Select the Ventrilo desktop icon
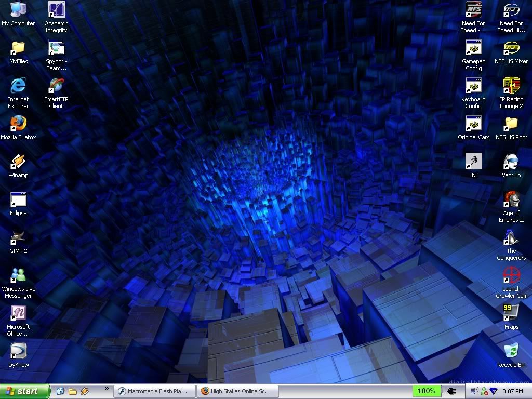The image size is (532, 399). click(511, 166)
